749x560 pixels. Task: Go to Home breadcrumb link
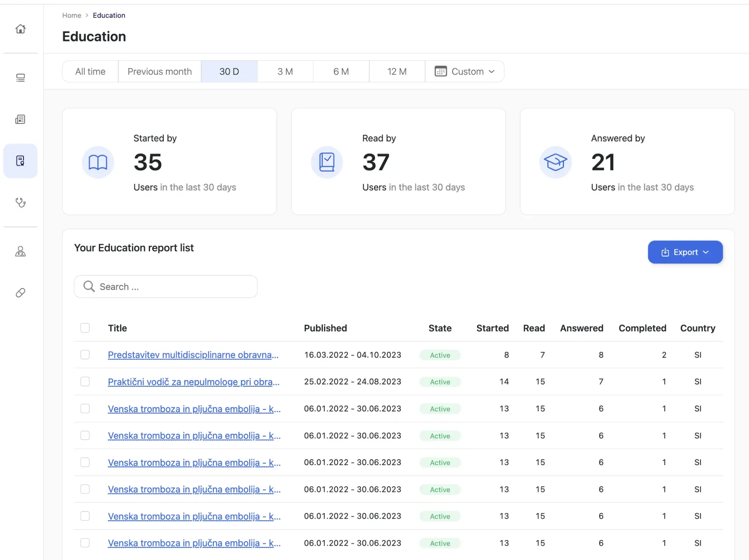72,15
